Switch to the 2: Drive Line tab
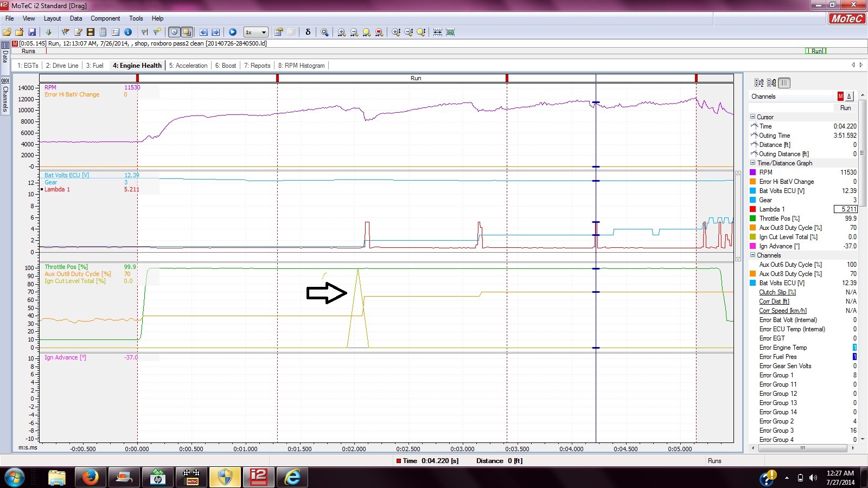868x488 pixels. tap(62, 66)
